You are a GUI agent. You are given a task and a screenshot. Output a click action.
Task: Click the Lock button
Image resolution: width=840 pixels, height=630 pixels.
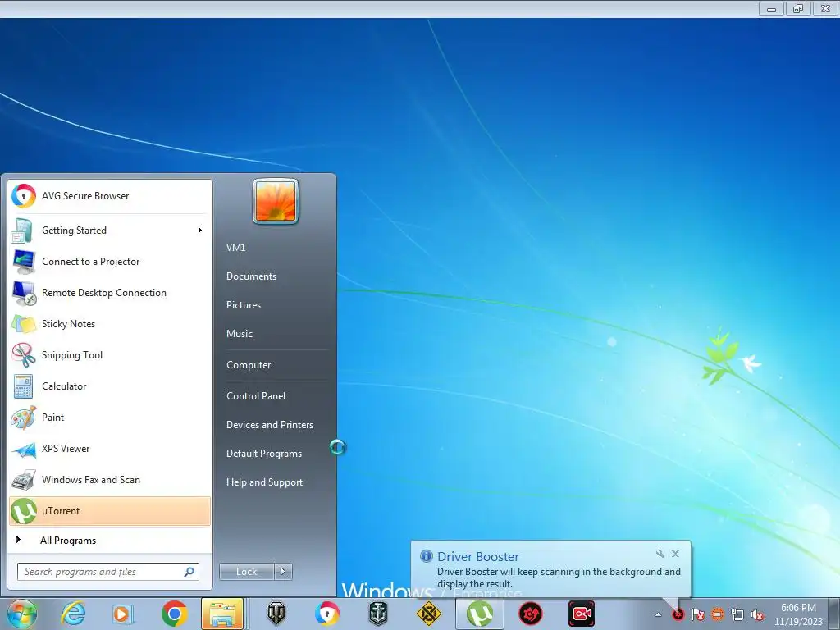tap(246, 572)
